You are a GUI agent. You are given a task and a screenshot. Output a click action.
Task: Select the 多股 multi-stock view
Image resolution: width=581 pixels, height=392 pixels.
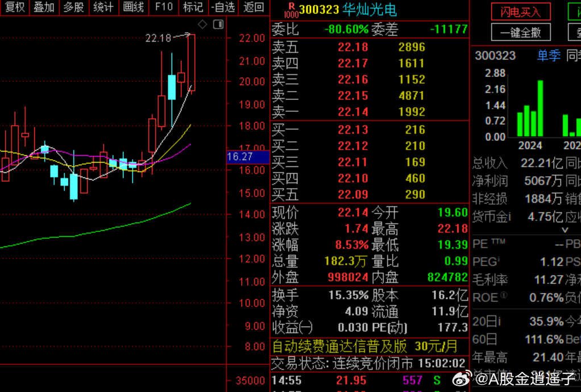click(x=74, y=7)
